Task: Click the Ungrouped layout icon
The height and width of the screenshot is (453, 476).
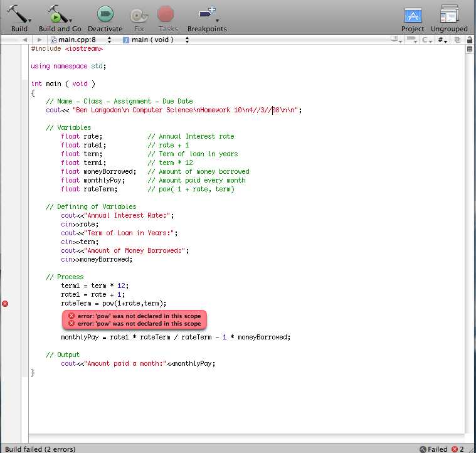Action: pos(449,15)
